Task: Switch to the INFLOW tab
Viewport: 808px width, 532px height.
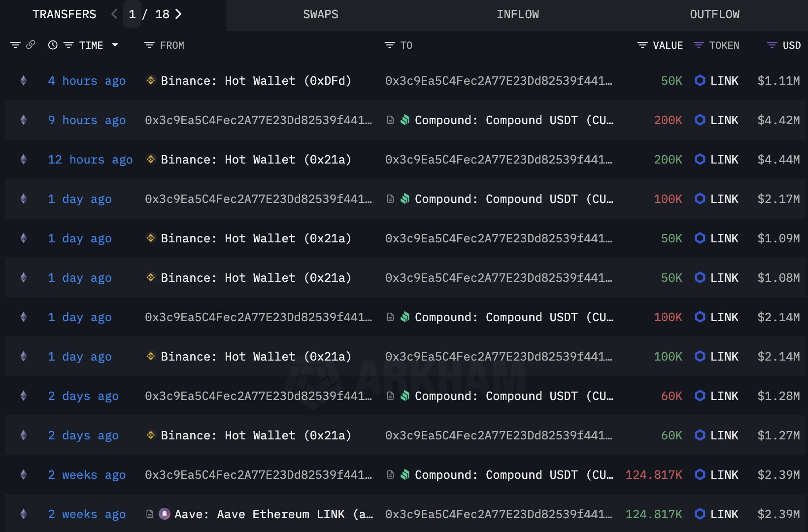Action: pos(518,14)
